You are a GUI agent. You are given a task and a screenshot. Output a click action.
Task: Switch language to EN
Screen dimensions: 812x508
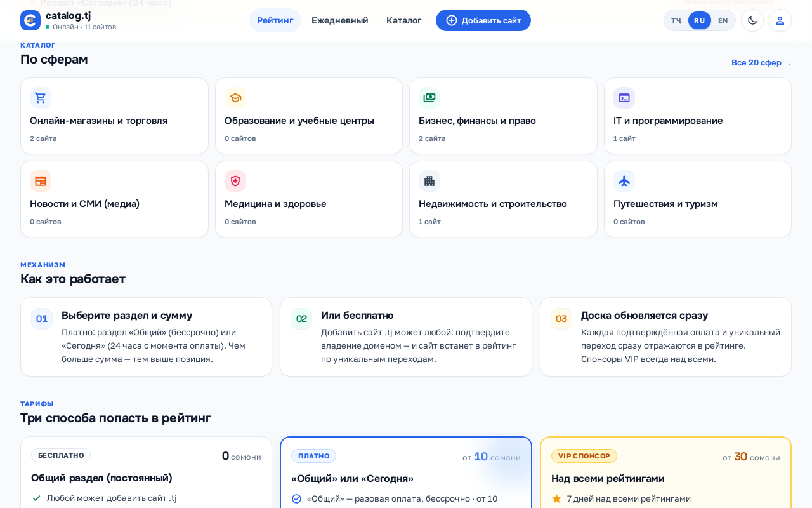pyautogui.click(x=723, y=20)
